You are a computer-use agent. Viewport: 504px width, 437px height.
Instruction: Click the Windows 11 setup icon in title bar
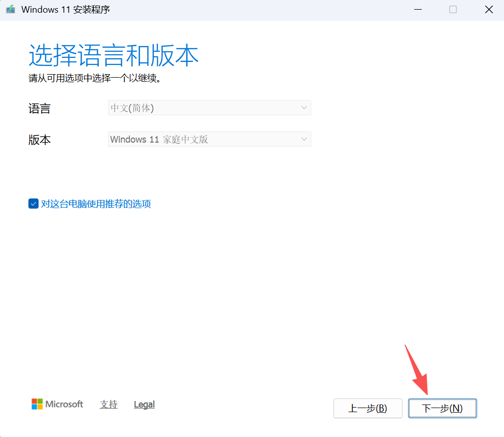(11, 9)
